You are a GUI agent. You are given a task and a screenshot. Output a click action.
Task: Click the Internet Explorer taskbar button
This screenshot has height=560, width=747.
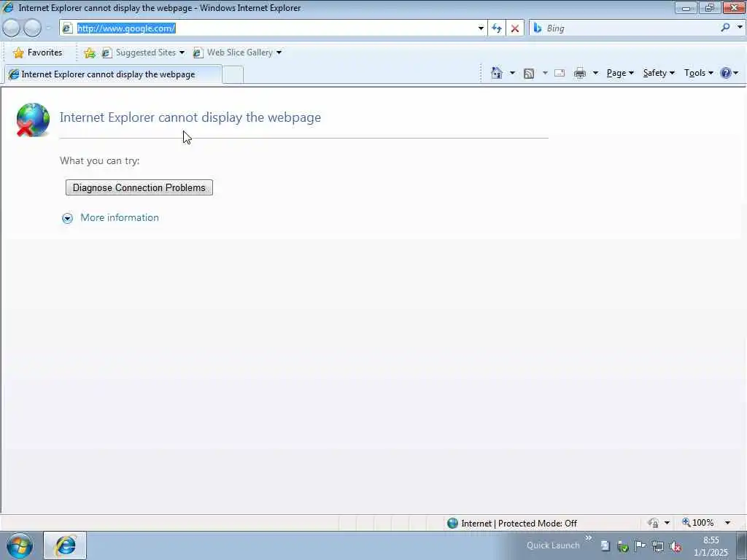click(x=65, y=545)
